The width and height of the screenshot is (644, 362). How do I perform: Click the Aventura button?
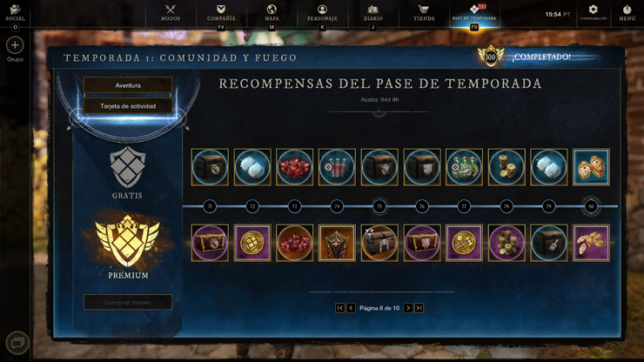(128, 85)
